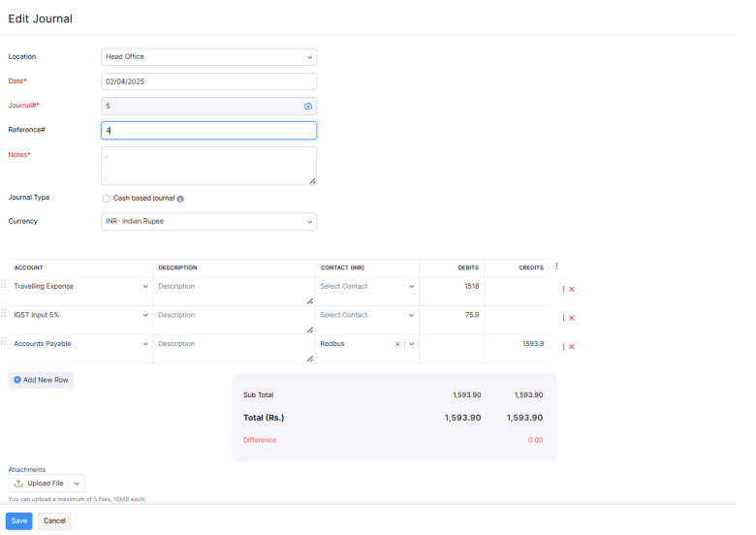Open more options for Accounts Payable row
756x535 pixels.
tap(563, 347)
